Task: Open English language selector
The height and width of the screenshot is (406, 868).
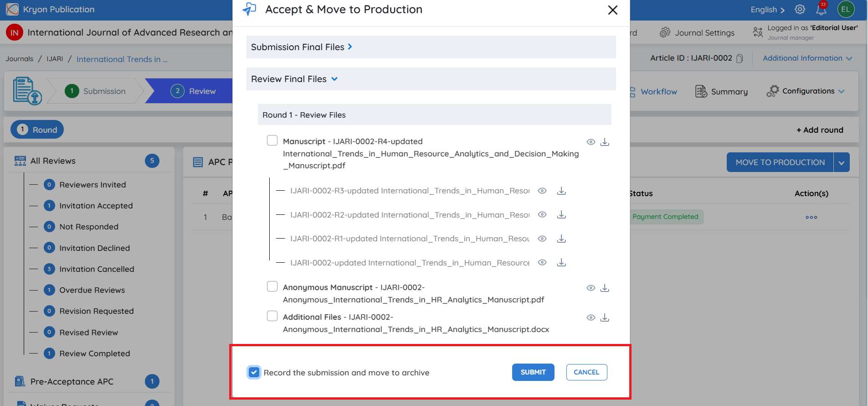Action: pos(768,10)
